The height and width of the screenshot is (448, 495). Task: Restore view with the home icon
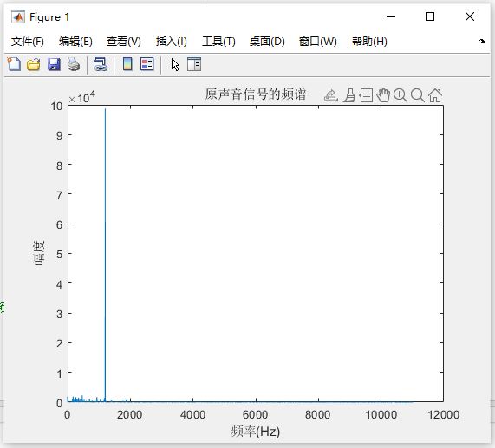[435, 95]
